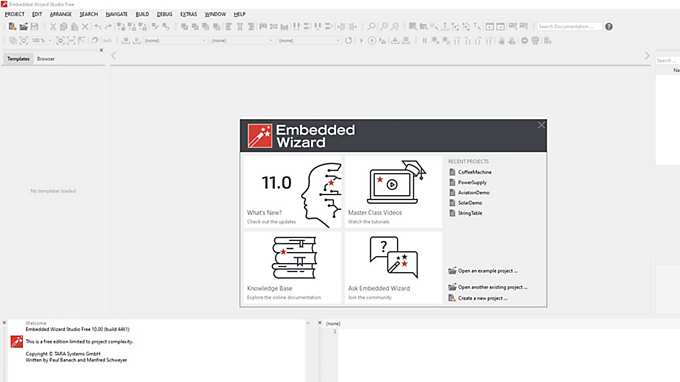Open recent project AviationDemo
The image size is (680, 382).
469,193
